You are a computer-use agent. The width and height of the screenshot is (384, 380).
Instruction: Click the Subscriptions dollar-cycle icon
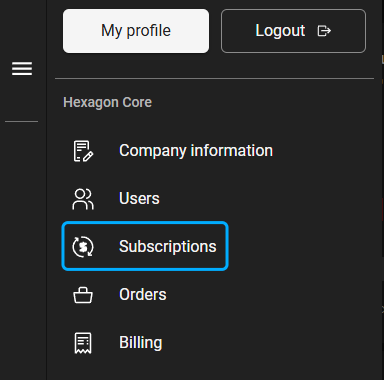click(x=83, y=247)
